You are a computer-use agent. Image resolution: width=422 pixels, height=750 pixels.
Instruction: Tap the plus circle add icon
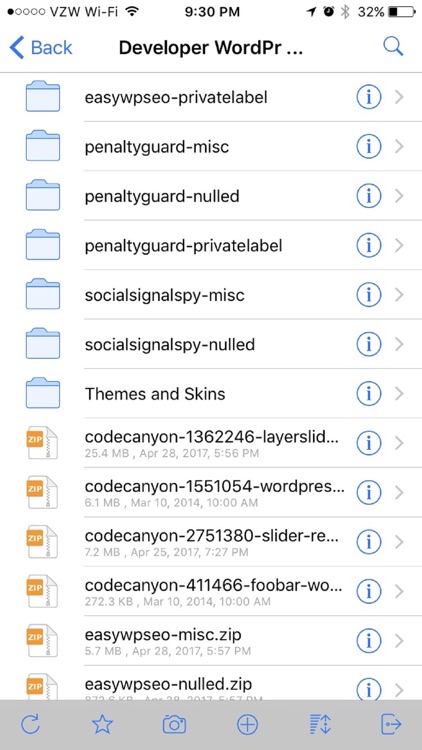(x=247, y=725)
